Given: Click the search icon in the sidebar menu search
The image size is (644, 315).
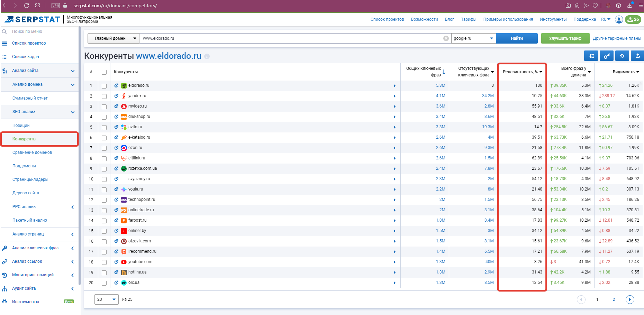Looking at the screenshot, I should [x=4, y=31].
